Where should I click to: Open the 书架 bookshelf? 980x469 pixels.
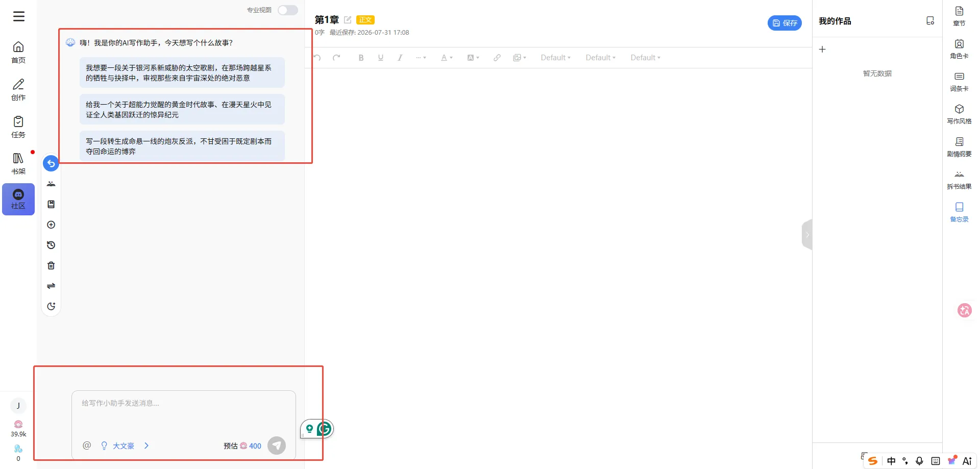(x=18, y=163)
